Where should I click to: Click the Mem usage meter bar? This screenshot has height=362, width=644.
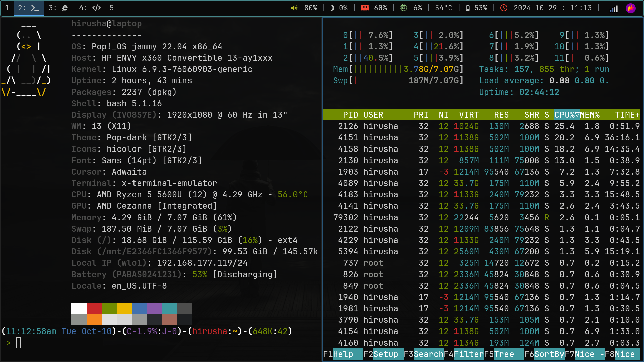pos(398,69)
